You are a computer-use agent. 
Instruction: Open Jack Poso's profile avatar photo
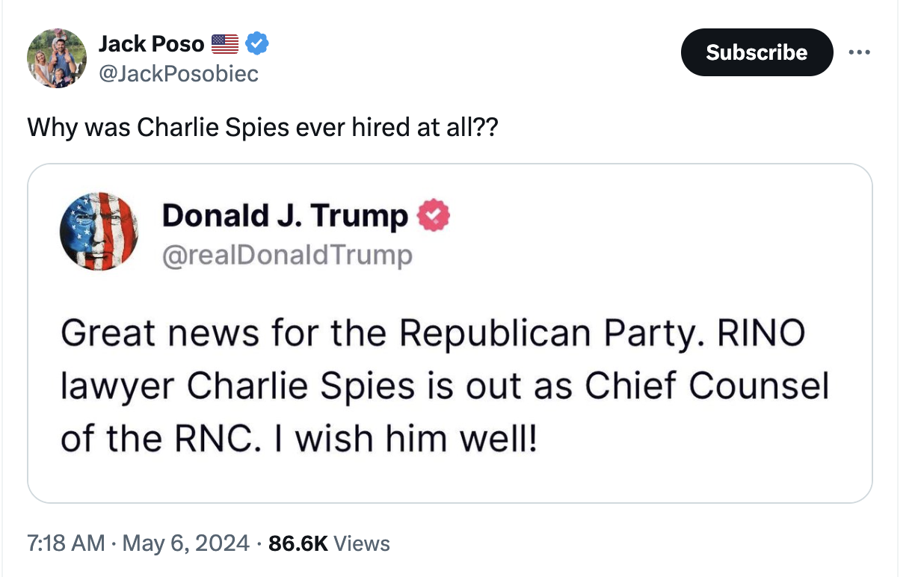coord(57,58)
